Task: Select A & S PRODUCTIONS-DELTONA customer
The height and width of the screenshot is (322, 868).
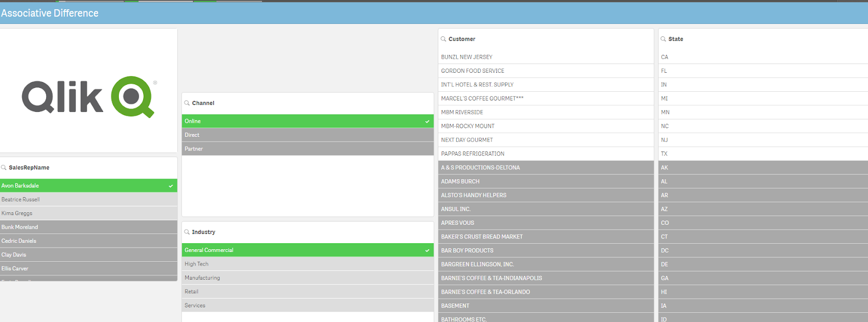Action: pyautogui.click(x=546, y=168)
